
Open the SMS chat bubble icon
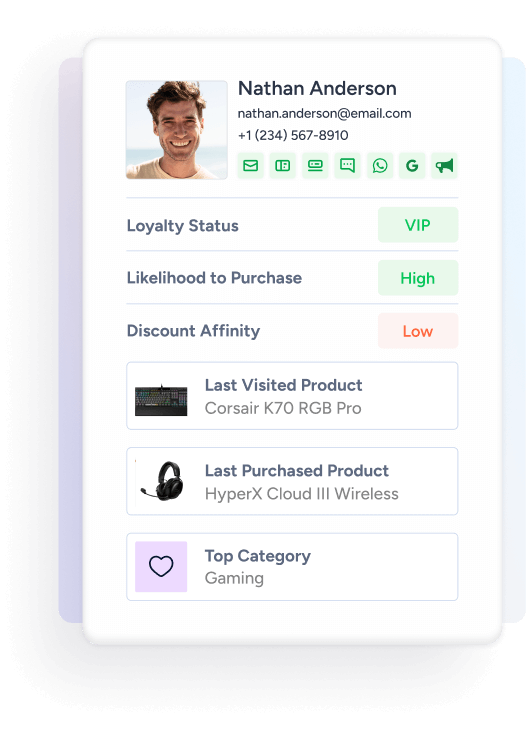(347, 165)
